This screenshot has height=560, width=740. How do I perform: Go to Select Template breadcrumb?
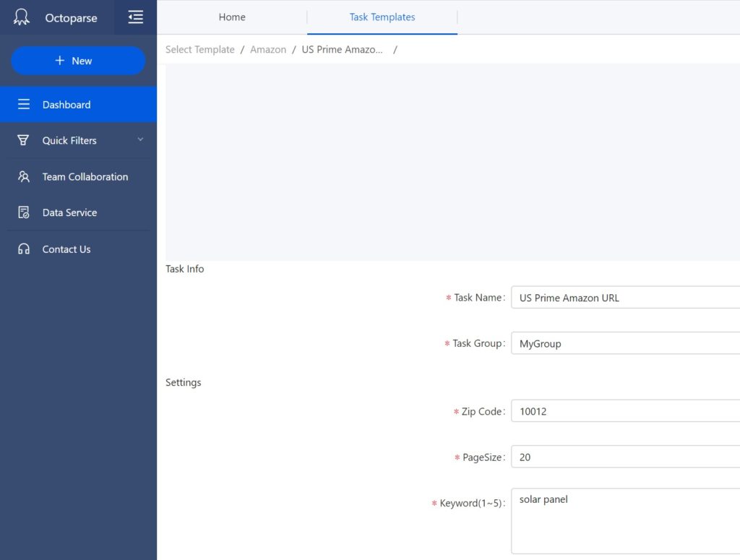tap(200, 50)
